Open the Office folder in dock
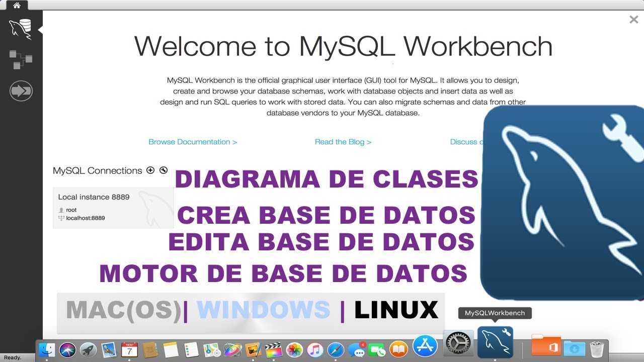644x362 pixels. pyautogui.click(x=546, y=346)
